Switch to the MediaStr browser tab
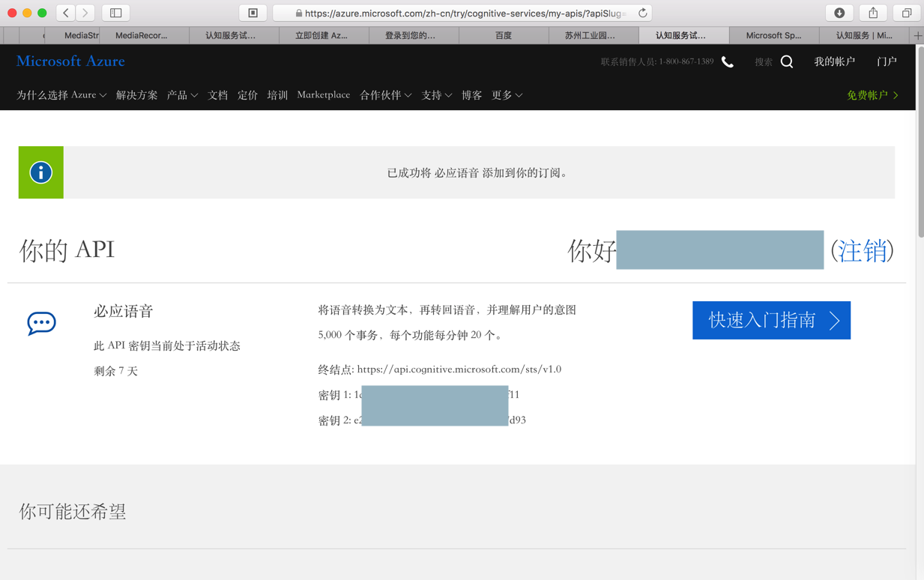 (x=72, y=35)
